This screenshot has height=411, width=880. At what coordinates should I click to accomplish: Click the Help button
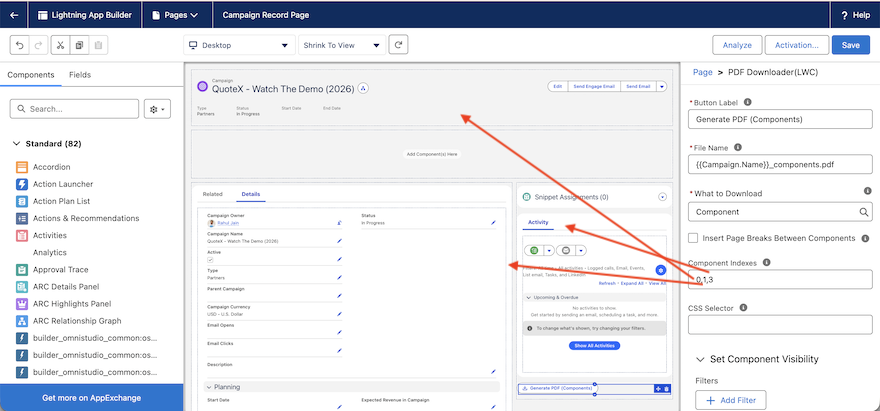coord(855,15)
